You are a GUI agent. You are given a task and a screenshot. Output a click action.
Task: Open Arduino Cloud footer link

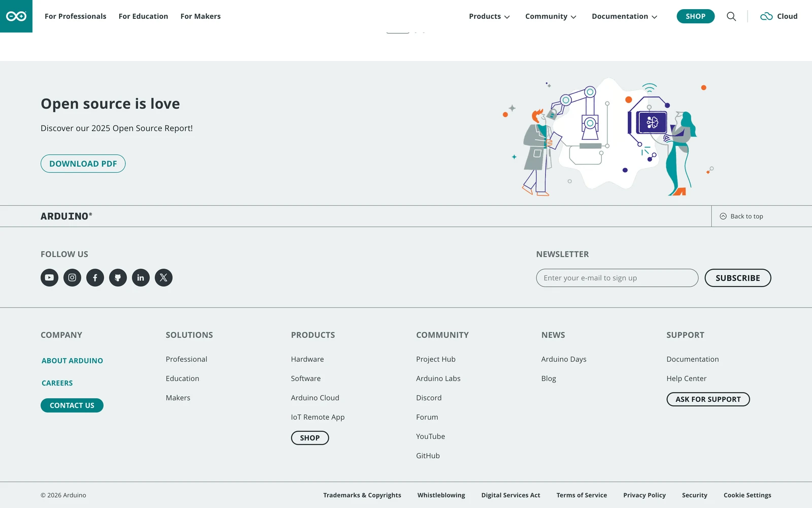pyautogui.click(x=315, y=398)
